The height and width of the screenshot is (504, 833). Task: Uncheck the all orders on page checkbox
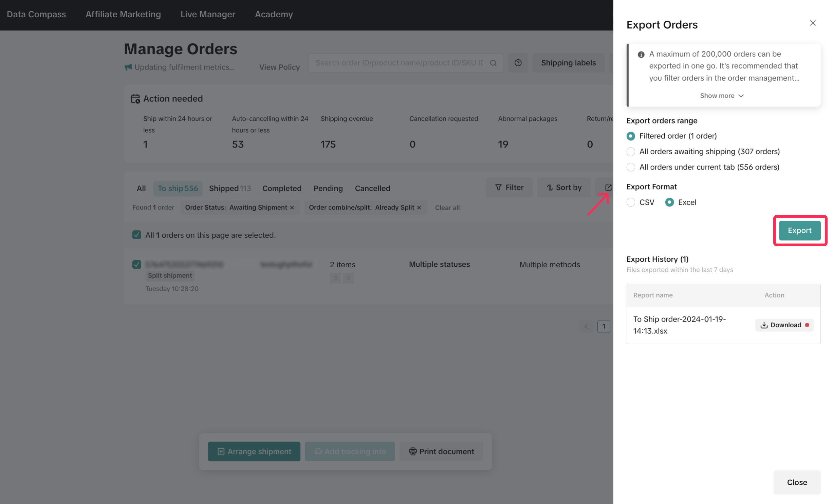coord(136,235)
